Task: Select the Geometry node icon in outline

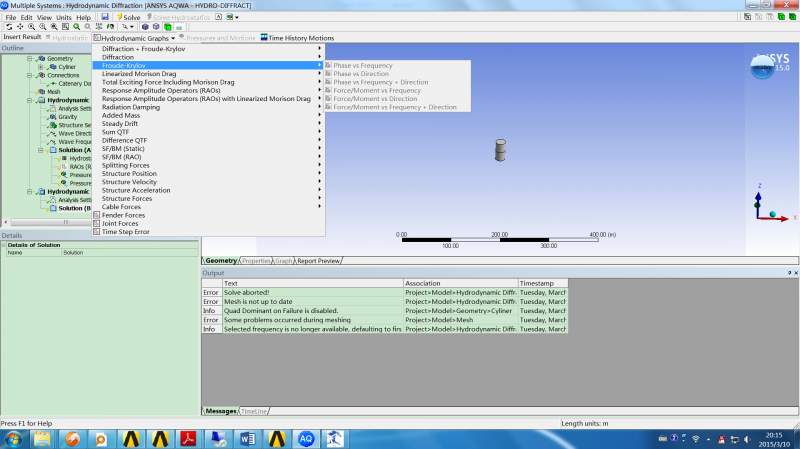Action: tap(42, 59)
